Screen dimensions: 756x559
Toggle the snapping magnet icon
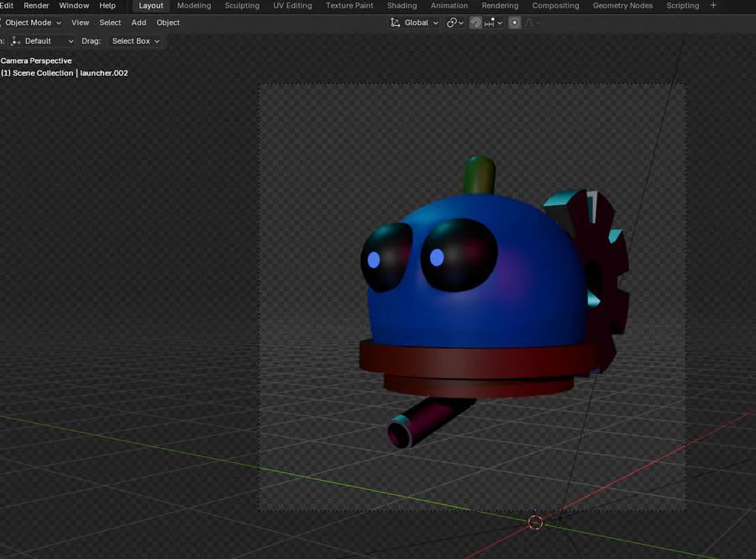pyautogui.click(x=475, y=23)
